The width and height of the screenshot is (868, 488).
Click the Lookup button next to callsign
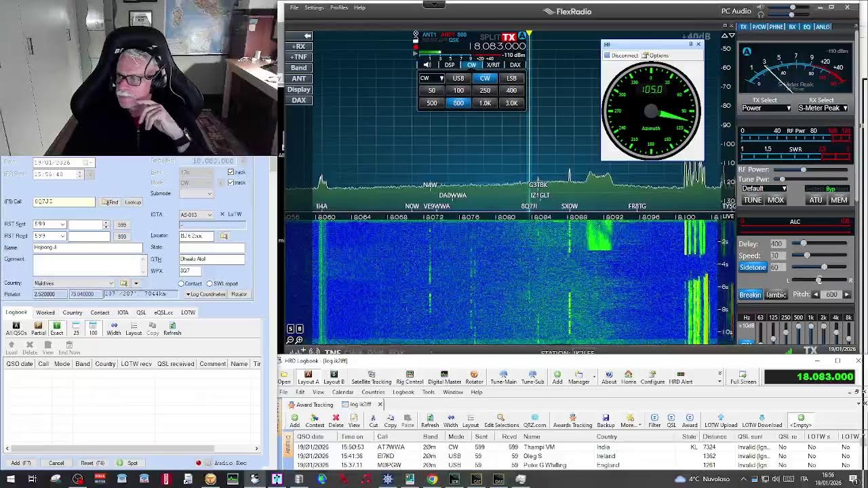pyautogui.click(x=133, y=202)
